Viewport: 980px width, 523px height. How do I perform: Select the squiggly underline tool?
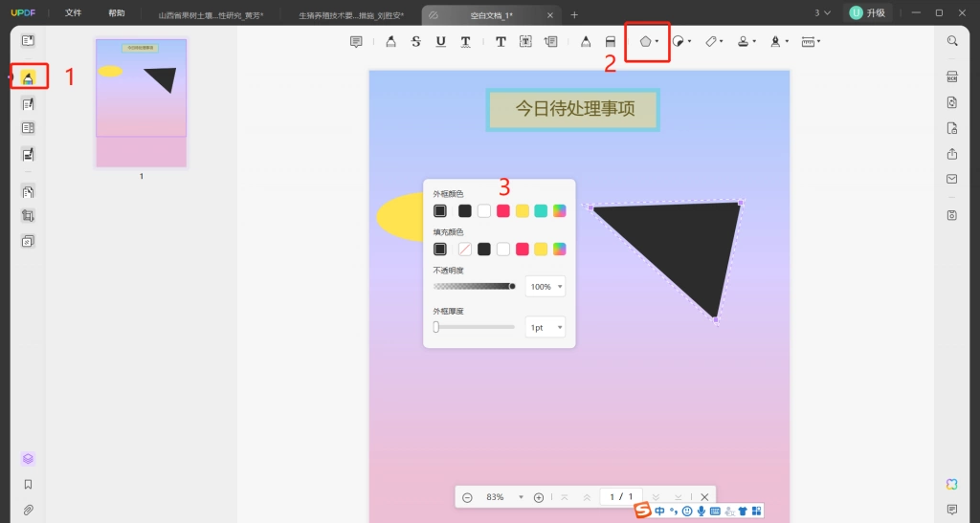coord(466,42)
